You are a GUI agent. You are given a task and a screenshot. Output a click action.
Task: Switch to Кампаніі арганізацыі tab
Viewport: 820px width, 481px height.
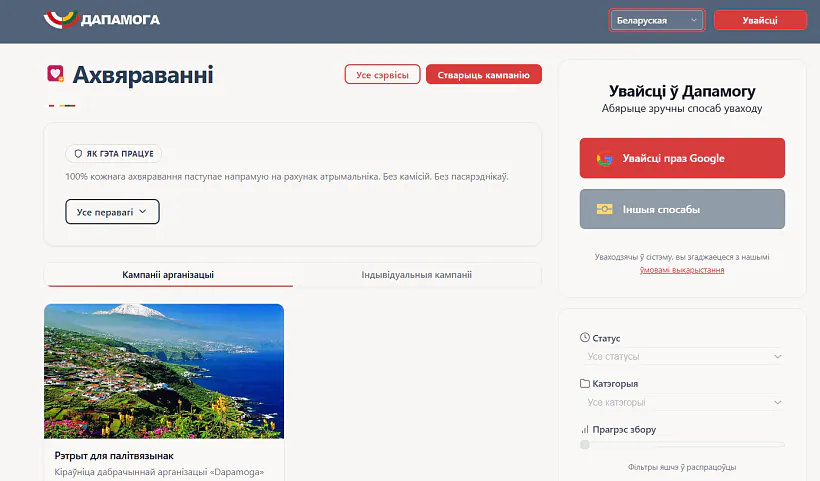point(168,274)
